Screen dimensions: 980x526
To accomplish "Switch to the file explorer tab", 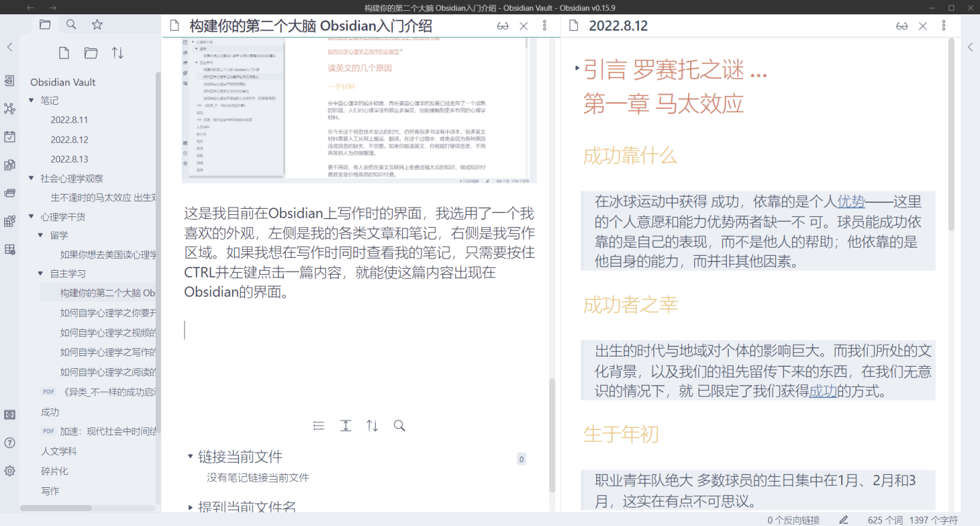I will click(x=45, y=24).
